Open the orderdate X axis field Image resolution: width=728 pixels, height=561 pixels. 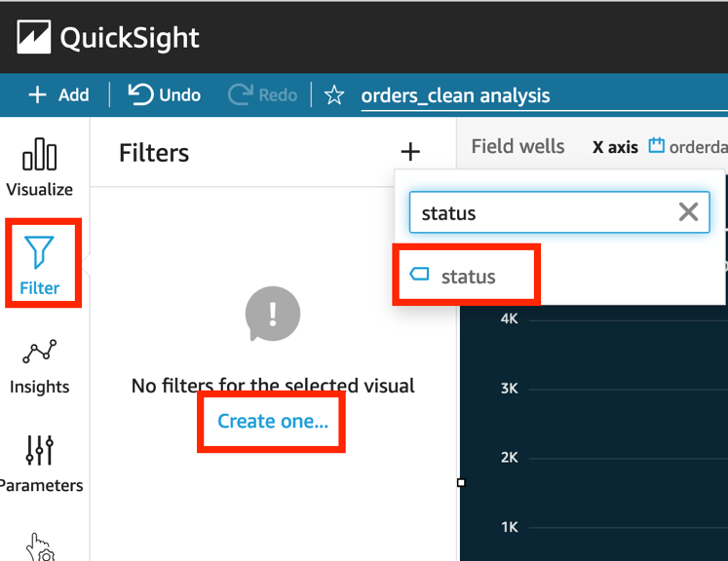click(x=688, y=147)
